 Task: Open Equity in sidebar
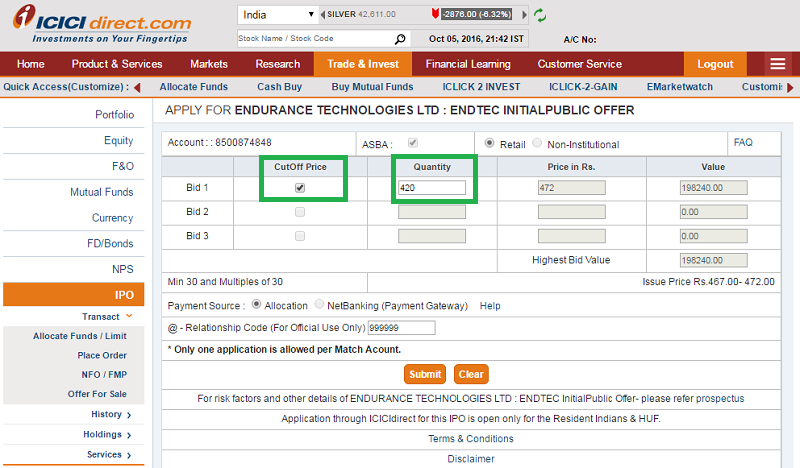pyautogui.click(x=118, y=140)
